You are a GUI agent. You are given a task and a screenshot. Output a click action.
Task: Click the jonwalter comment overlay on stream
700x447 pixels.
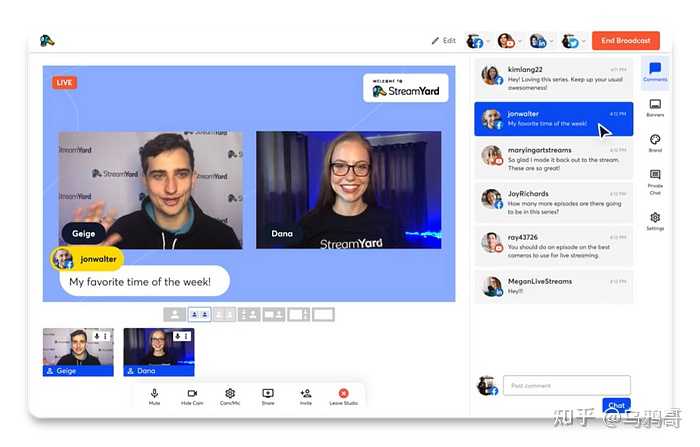140,272
